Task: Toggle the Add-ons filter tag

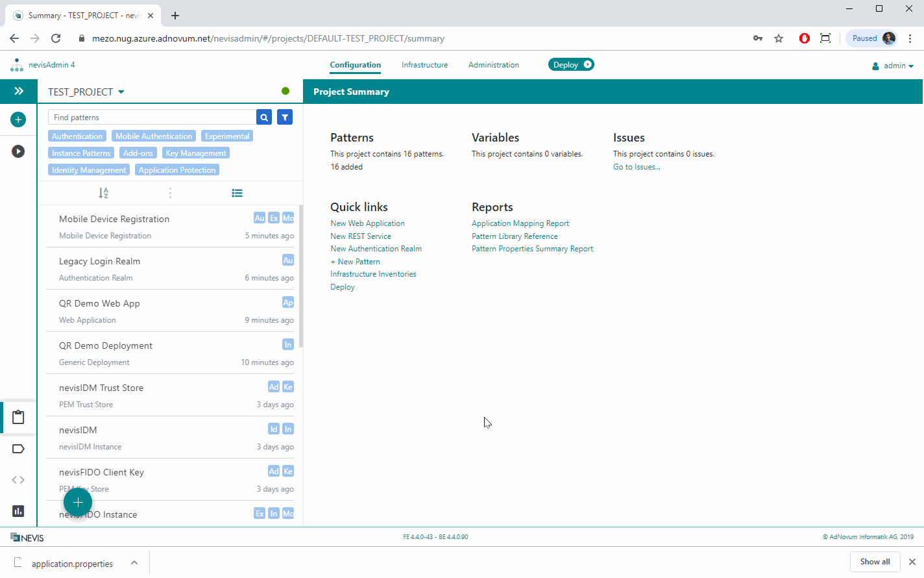Action: click(138, 153)
